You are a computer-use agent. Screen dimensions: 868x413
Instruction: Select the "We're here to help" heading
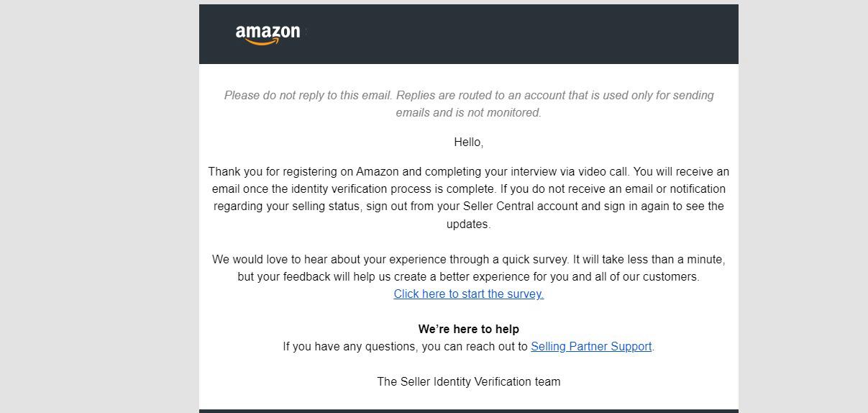pyautogui.click(x=468, y=329)
